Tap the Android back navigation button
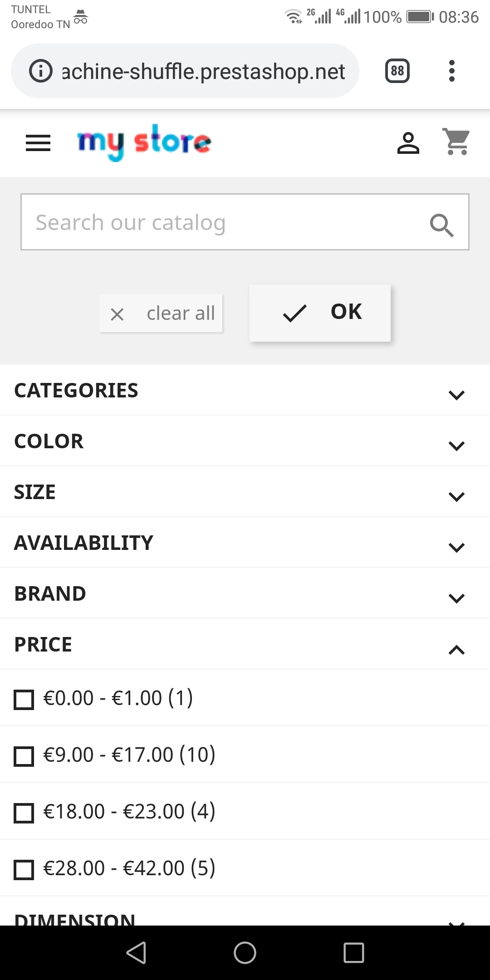This screenshot has height=980, width=490. (136, 952)
